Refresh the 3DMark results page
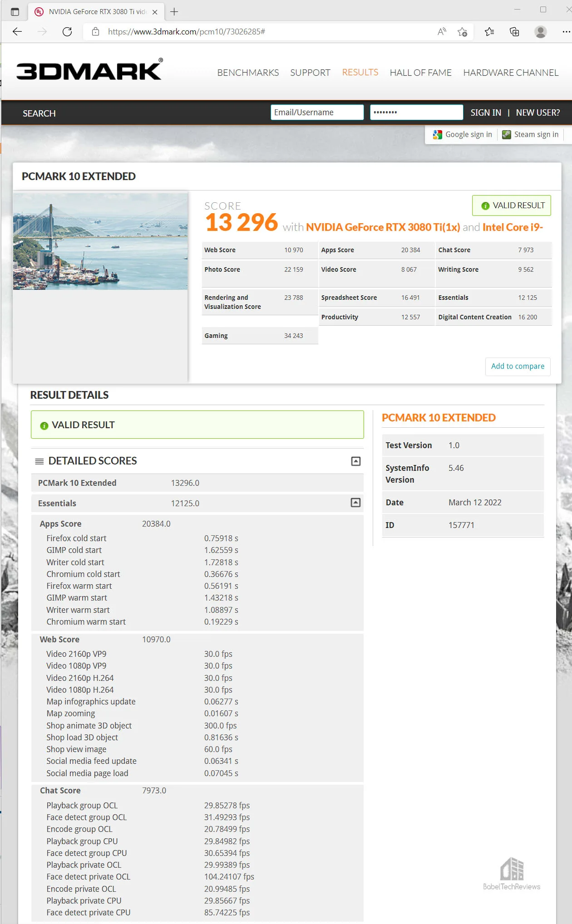Screen dimensions: 572x924 point(67,32)
